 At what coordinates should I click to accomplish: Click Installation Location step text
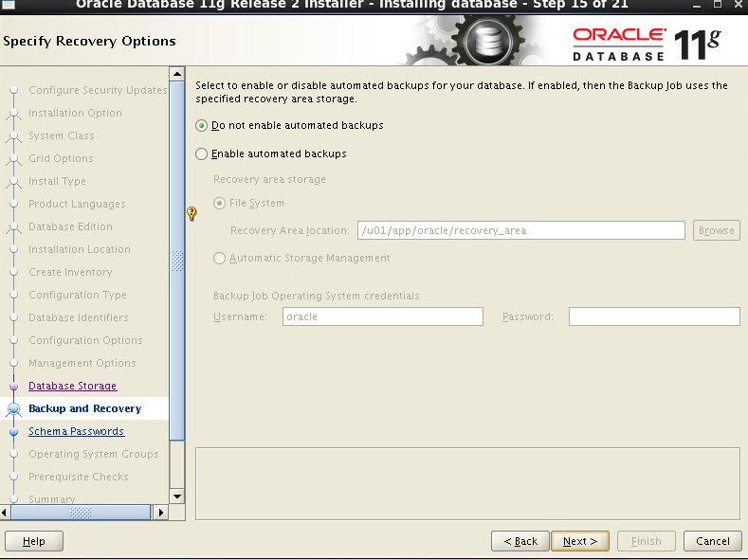point(80,249)
